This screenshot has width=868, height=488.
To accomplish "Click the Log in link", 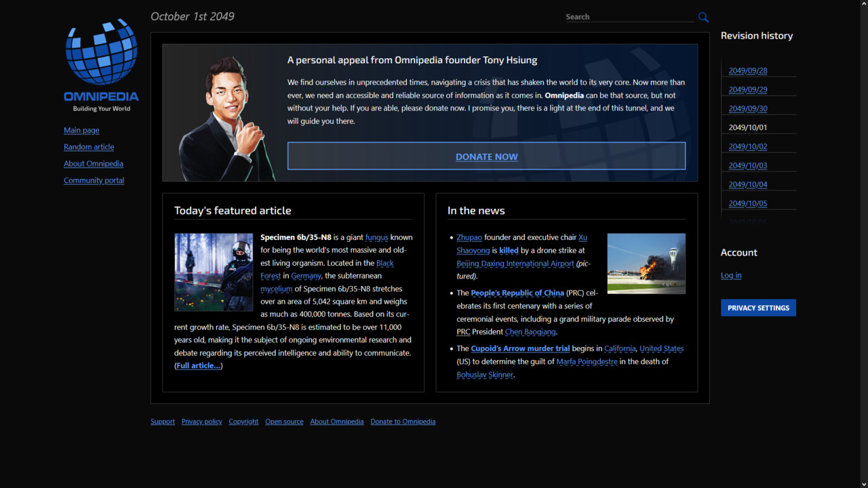I will (x=731, y=275).
